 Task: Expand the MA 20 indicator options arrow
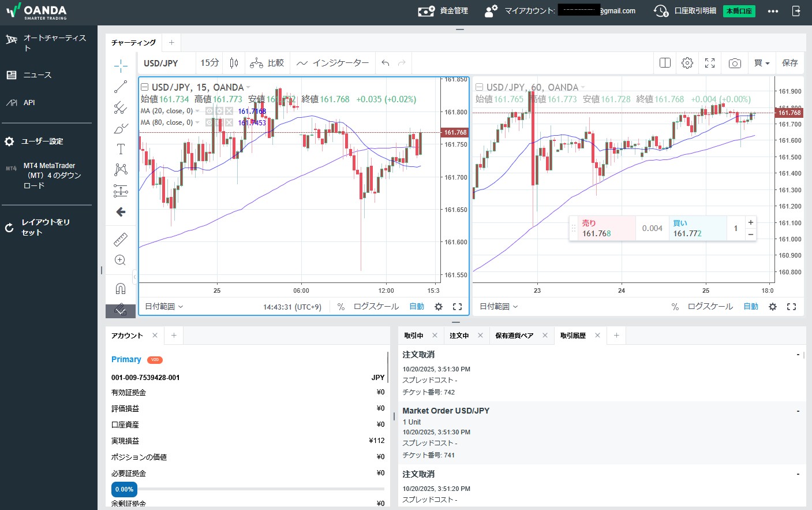pyautogui.click(x=198, y=111)
